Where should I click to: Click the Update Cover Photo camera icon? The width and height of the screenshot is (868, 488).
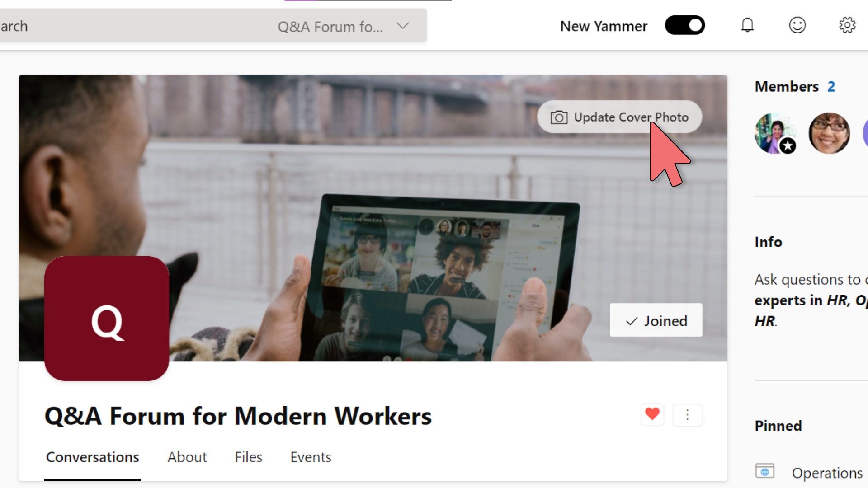tap(558, 117)
